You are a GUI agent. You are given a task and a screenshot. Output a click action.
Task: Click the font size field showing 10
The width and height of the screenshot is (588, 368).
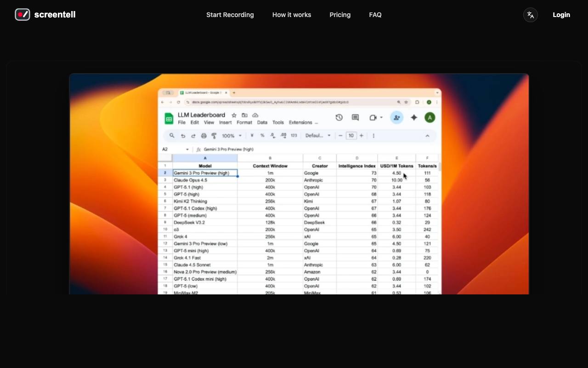point(351,136)
